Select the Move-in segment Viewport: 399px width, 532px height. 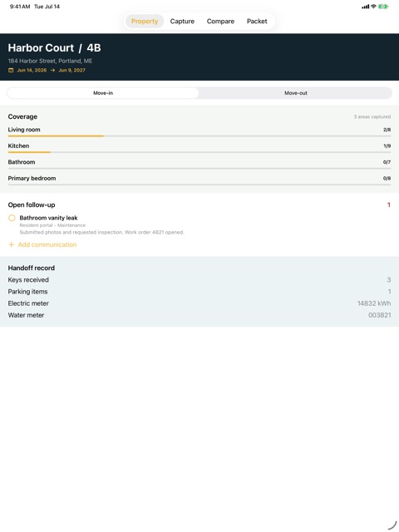point(103,93)
